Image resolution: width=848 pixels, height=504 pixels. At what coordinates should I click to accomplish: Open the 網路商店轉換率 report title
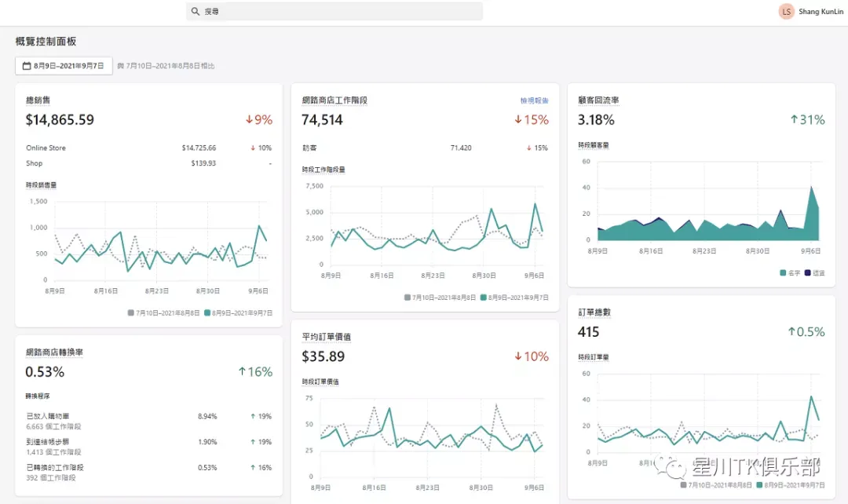point(54,352)
